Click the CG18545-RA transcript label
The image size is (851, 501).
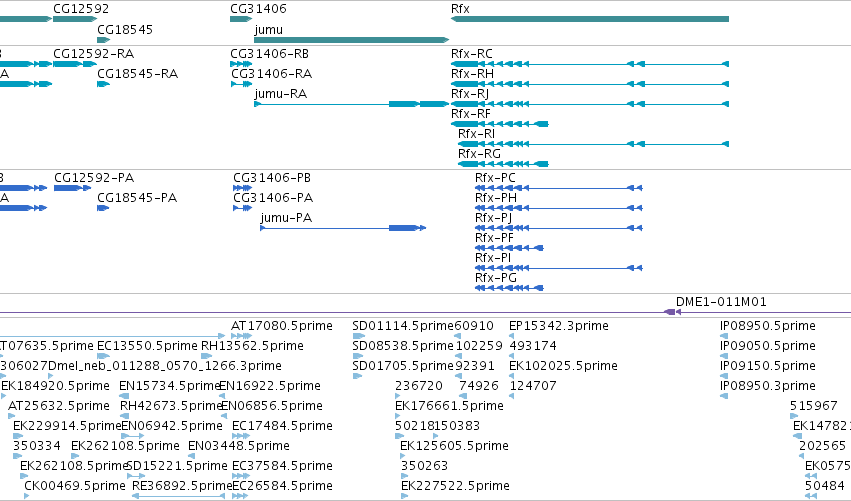click(x=137, y=74)
